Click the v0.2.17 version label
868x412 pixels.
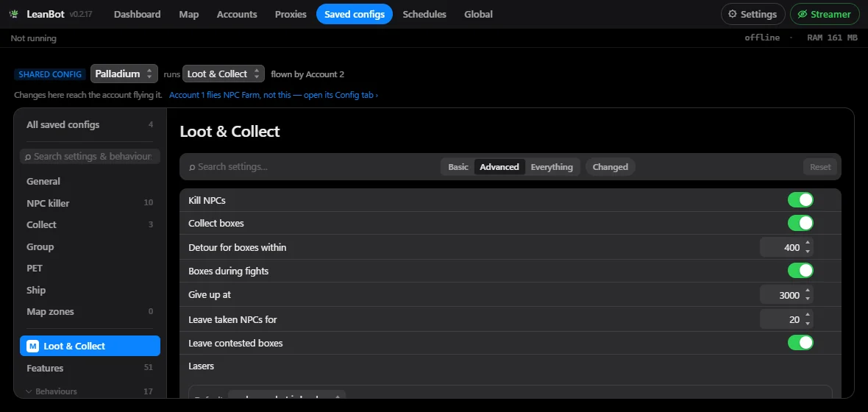[81, 15]
